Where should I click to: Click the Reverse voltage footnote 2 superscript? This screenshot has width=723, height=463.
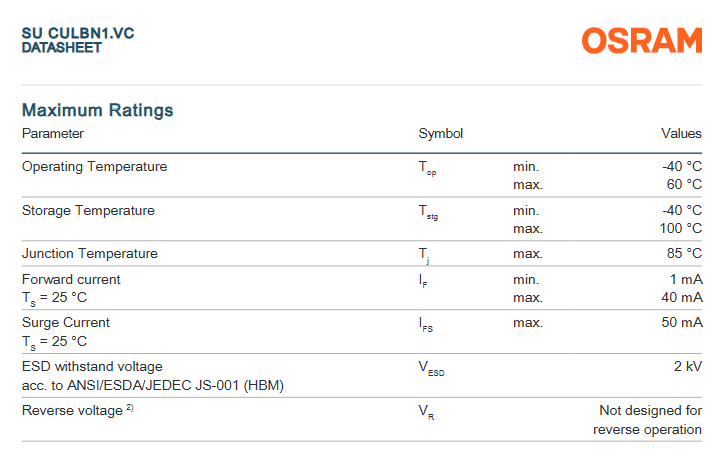point(130,408)
